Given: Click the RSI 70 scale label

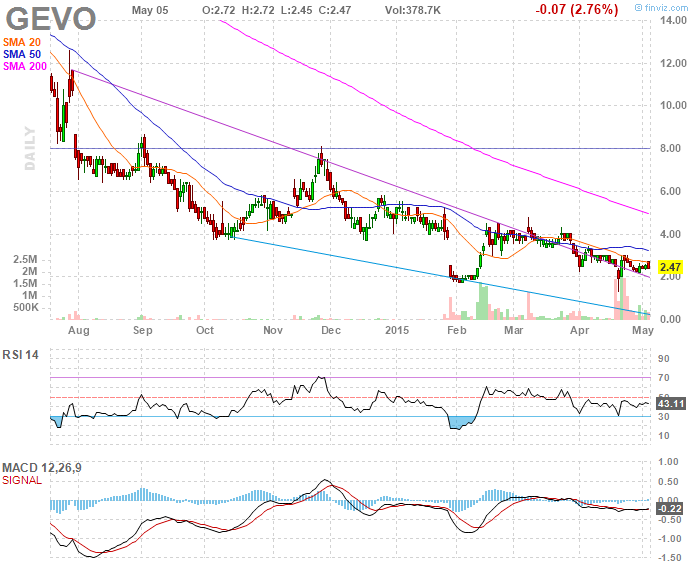Looking at the screenshot, I should (664, 378).
